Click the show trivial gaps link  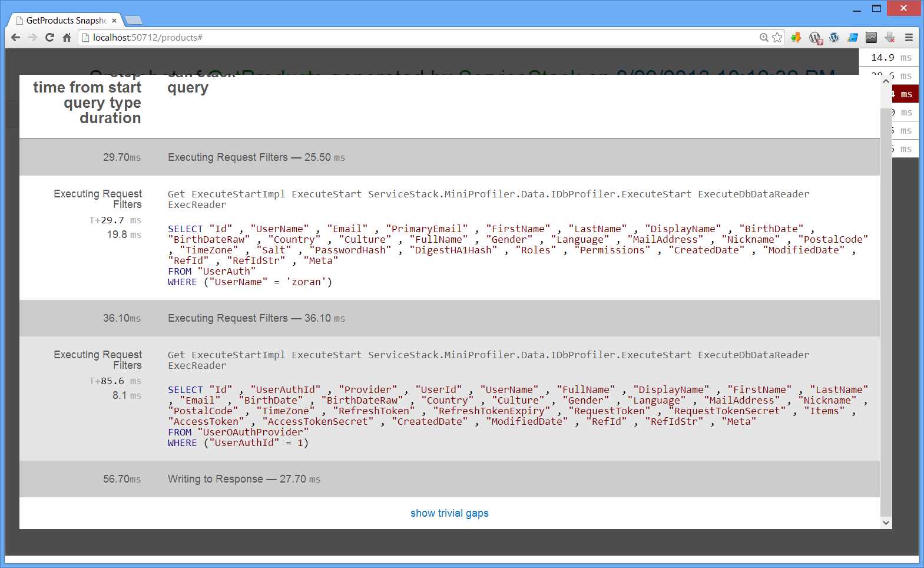coord(449,513)
